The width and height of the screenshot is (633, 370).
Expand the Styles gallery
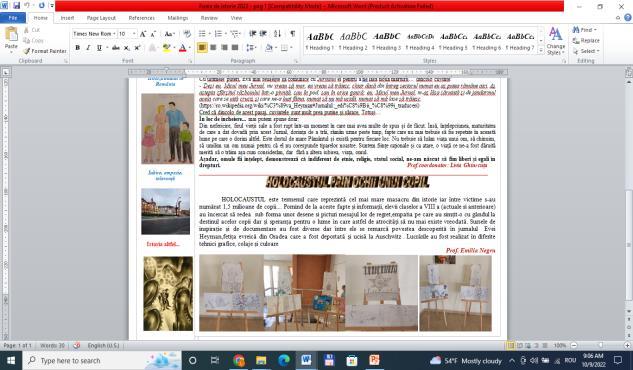tap(541, 50)
